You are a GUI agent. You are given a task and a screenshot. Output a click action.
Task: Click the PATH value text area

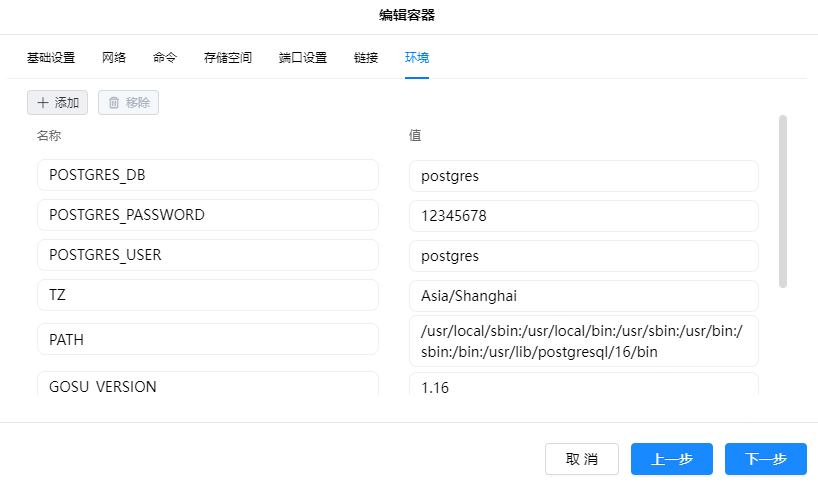coord(583,340)
